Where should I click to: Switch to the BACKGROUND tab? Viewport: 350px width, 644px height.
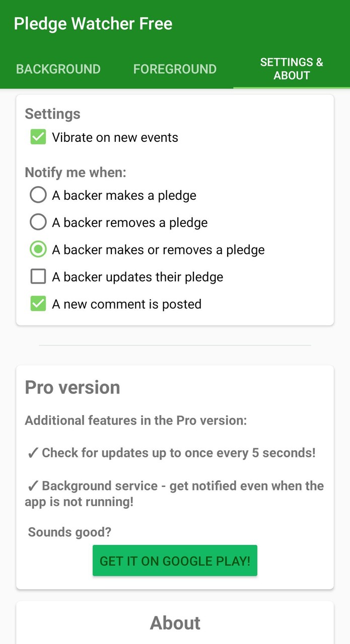pos(58,69)
